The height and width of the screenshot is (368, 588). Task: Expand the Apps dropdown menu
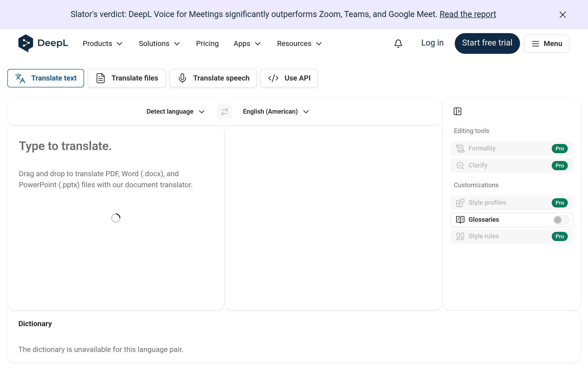(247, 43)
